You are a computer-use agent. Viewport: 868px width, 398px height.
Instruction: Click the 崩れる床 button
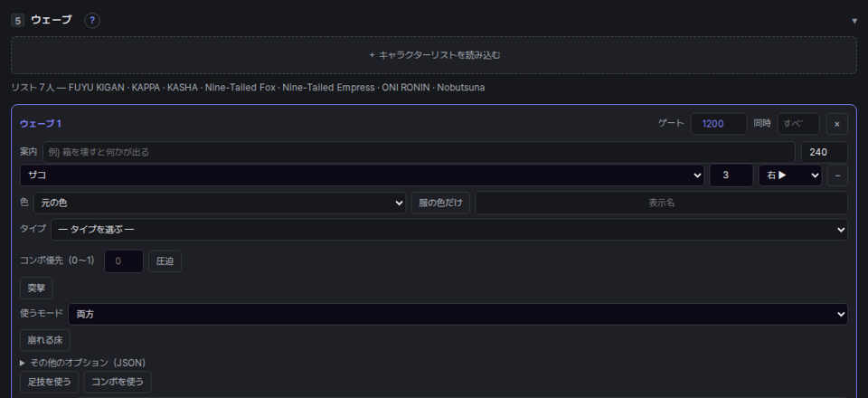[x=45, y=340]
